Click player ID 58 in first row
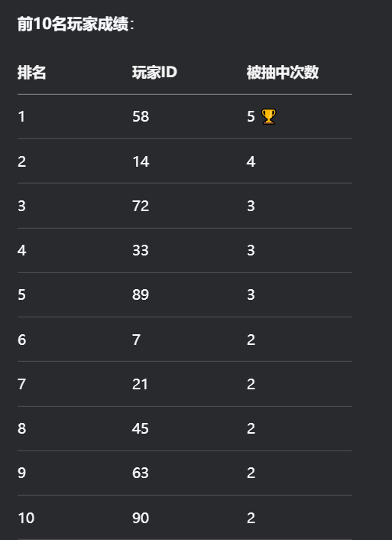 point(141,116)
